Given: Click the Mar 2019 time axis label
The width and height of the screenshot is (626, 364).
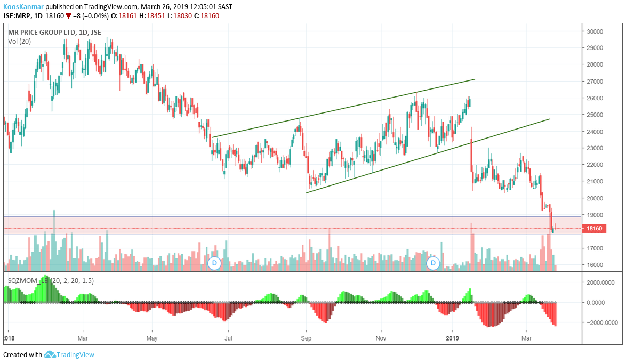Looking at the screenshot, I should (x=527, y=338).
